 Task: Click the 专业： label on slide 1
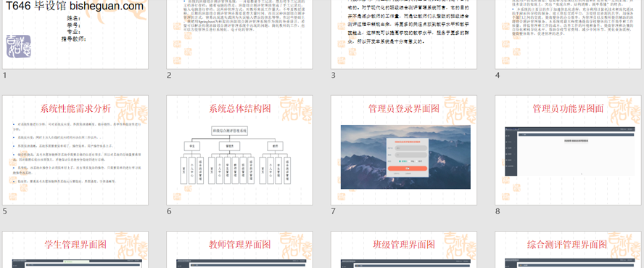74,32
